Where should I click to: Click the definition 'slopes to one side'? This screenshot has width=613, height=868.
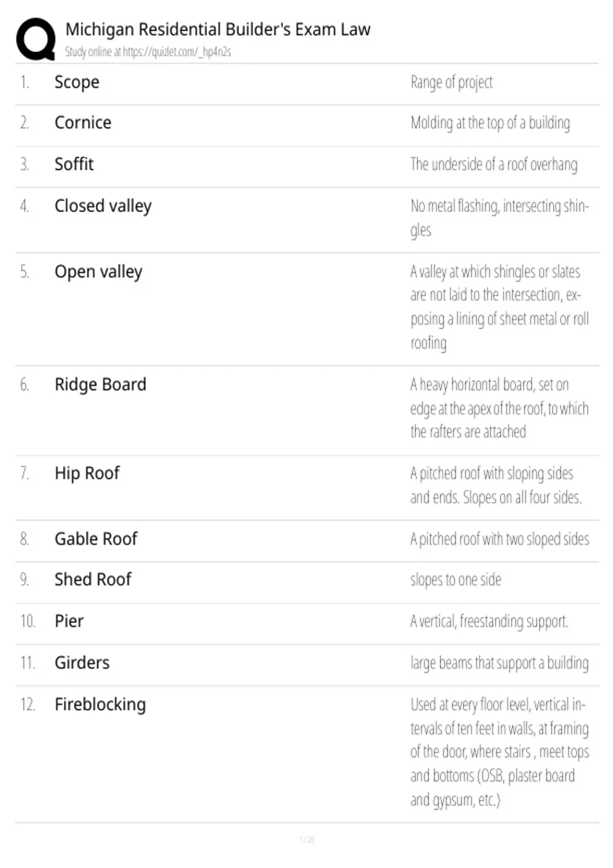point(456,580)
